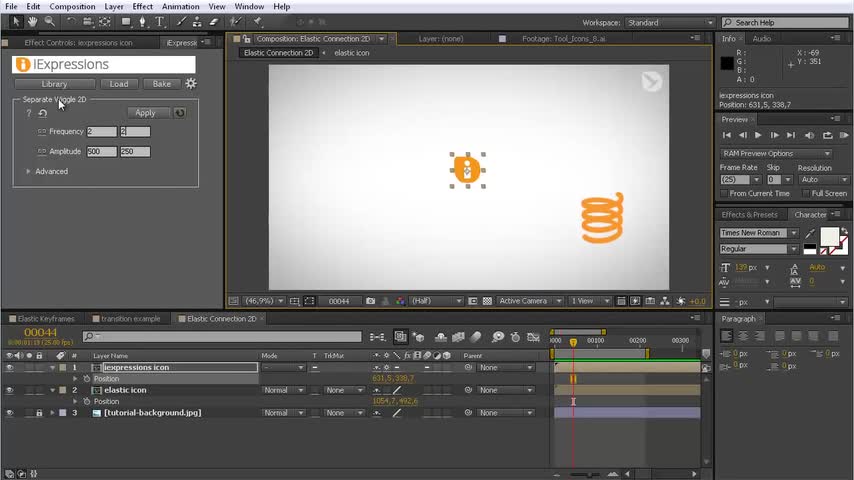Switch to the Elastic Keyframes timeline tab
The width and height of the screenshot is (854, 480).
(46, 318)
